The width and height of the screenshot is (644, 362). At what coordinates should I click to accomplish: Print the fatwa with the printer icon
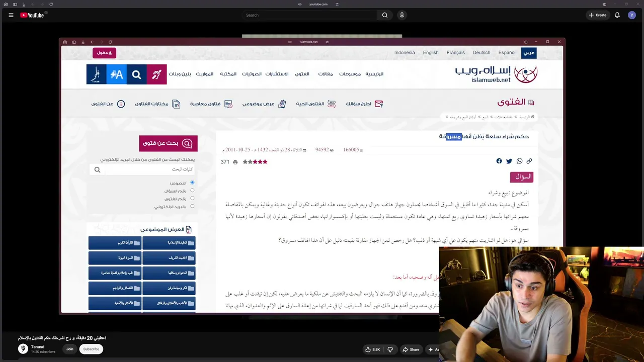coord(235,162)
